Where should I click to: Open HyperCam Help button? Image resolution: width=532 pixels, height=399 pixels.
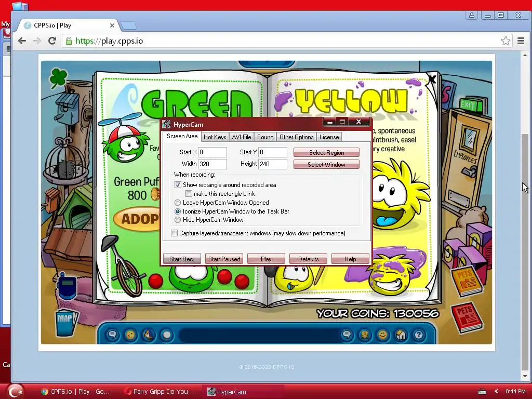(350, 259)
